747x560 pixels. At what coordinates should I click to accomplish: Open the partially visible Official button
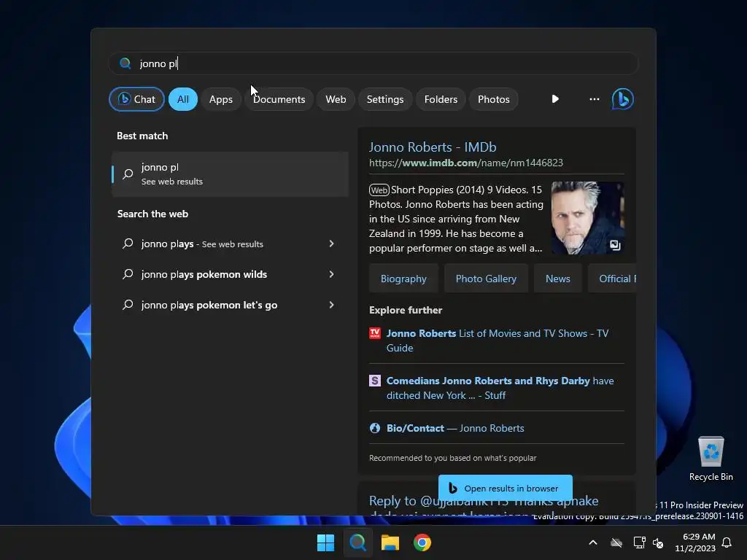(613, 279)
